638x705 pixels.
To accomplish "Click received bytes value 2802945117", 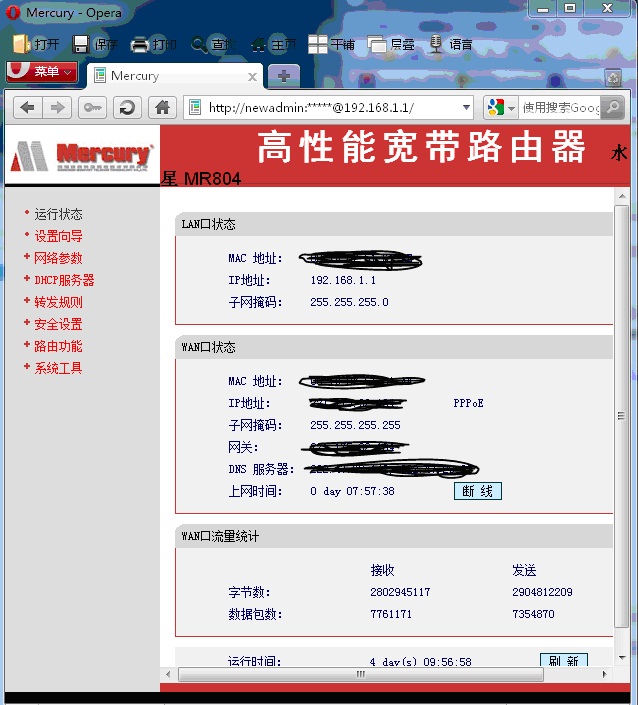I will 400,592.
